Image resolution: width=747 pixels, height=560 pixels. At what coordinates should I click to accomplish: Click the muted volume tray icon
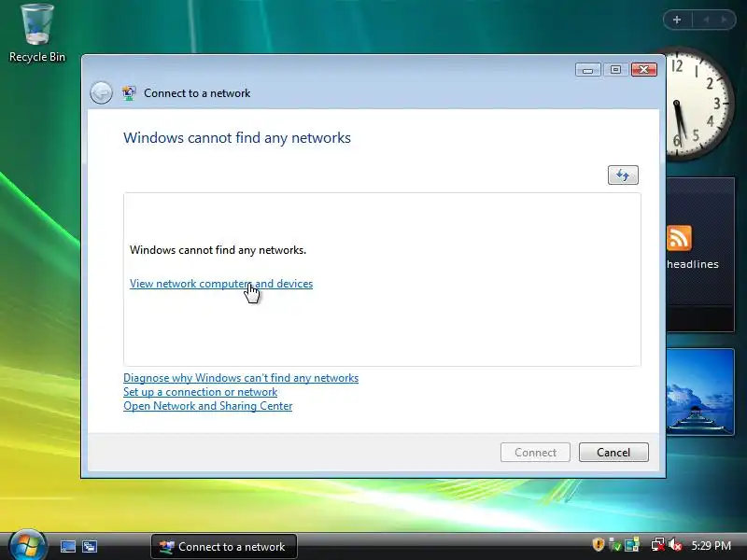coord(675,544)
